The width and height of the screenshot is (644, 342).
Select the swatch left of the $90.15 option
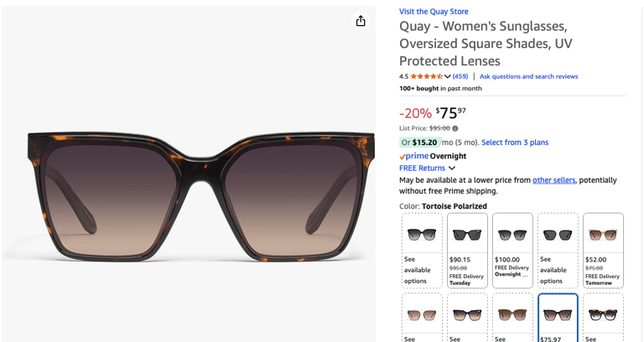point(422,250)
